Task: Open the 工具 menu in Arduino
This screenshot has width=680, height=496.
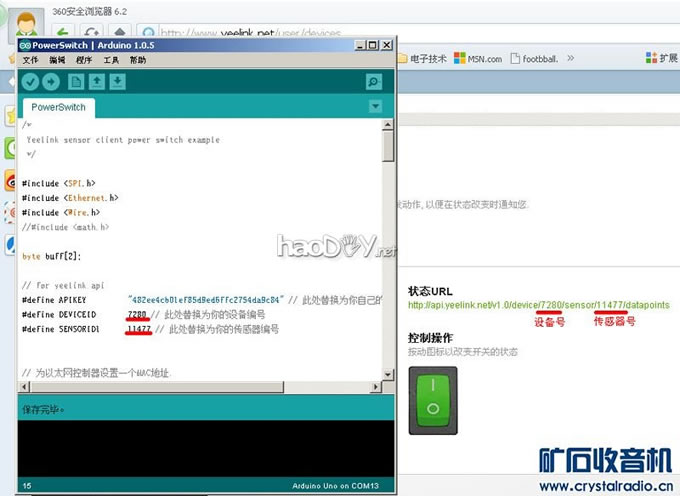Action: (111, 60)
